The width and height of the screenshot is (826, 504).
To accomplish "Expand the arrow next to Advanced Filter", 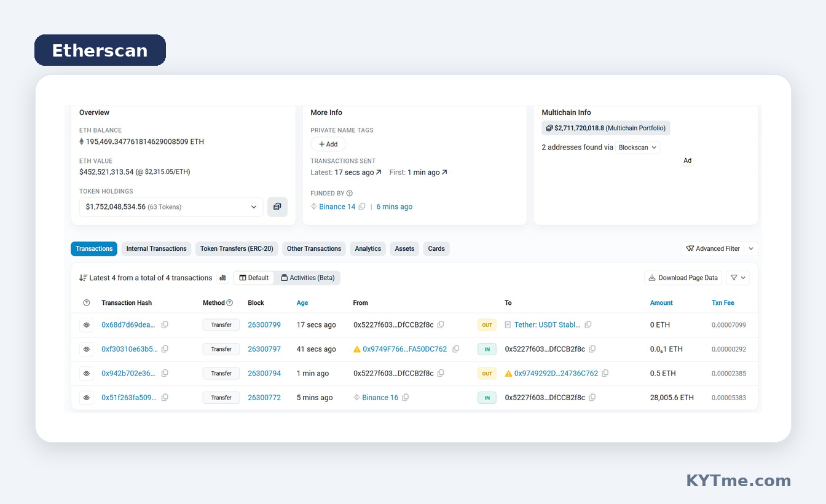I will click(751, 249).
